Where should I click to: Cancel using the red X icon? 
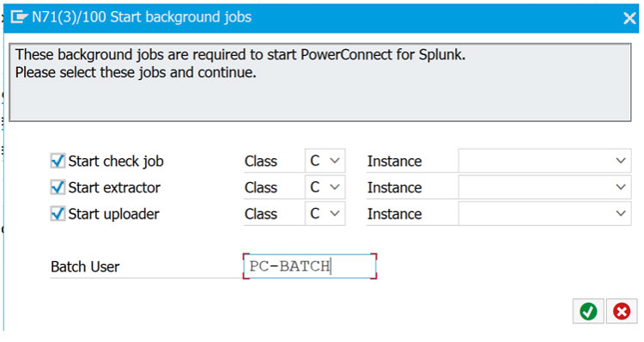pyautogui.click(x=622, y=311)
